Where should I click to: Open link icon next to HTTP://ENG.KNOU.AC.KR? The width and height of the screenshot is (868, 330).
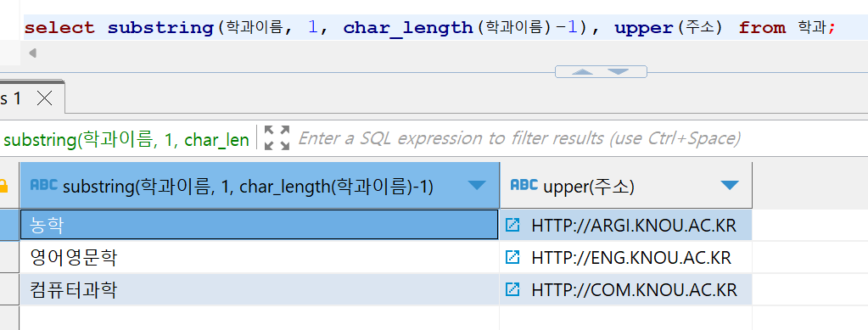coord(513,257)
